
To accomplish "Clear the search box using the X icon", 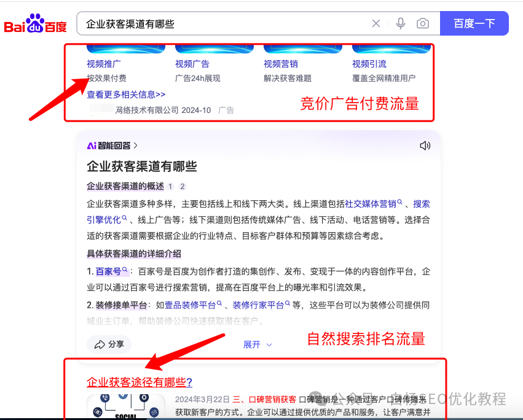I will click(376, 23).
